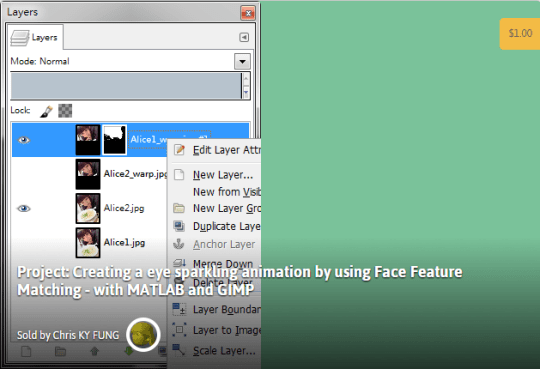
Task: Click the Layer Boundary Size icon
Action: pyautogui.click(x=179, y=309)
